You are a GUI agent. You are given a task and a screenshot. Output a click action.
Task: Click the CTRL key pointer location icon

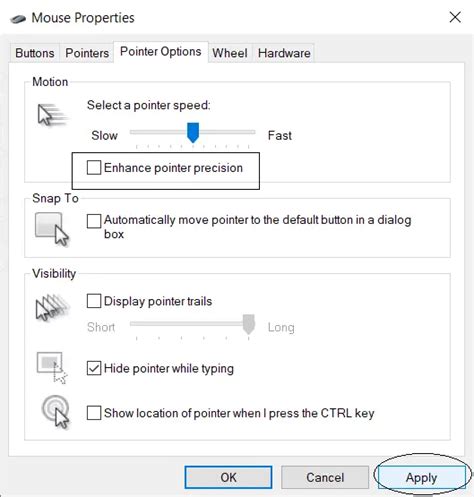click(x=55, y=412)
